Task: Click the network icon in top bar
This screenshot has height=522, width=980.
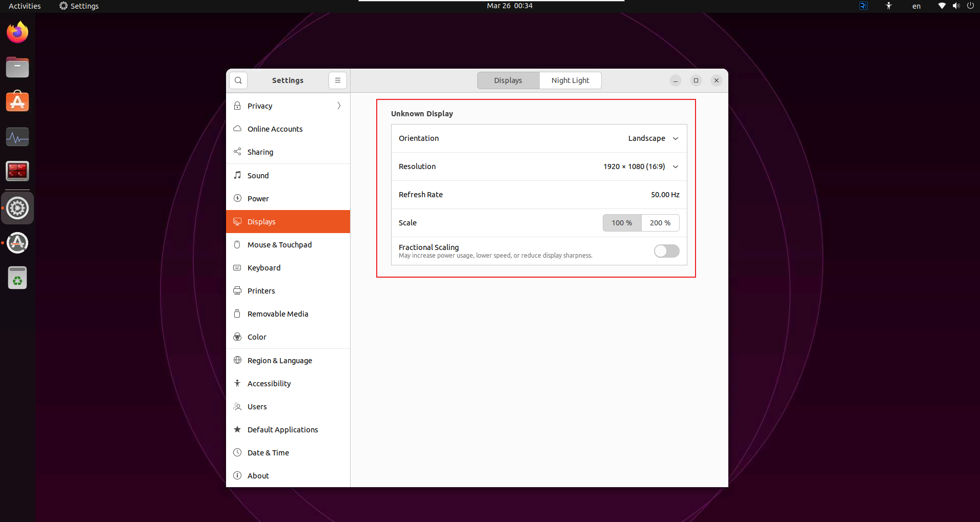Action: (942, 6)
